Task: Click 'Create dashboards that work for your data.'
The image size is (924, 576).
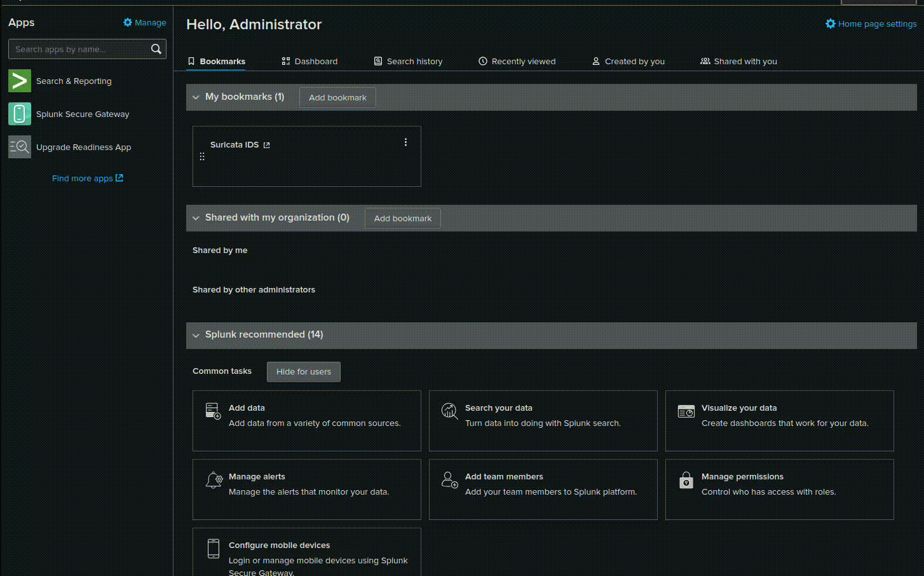Action: coord(785,423)
